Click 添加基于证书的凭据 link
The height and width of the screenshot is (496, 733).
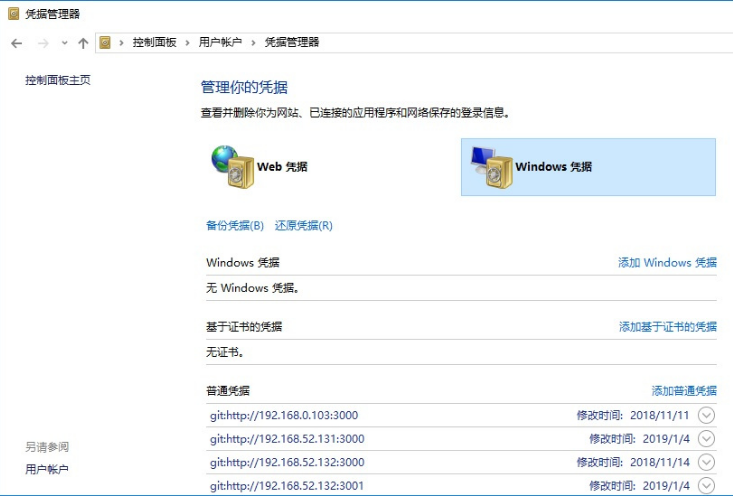click(x=668, y=327)
